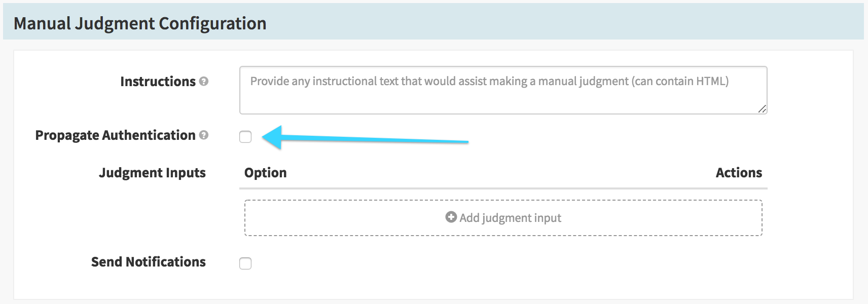Click the Manual Judgment Configuration heading

point(140,23)
